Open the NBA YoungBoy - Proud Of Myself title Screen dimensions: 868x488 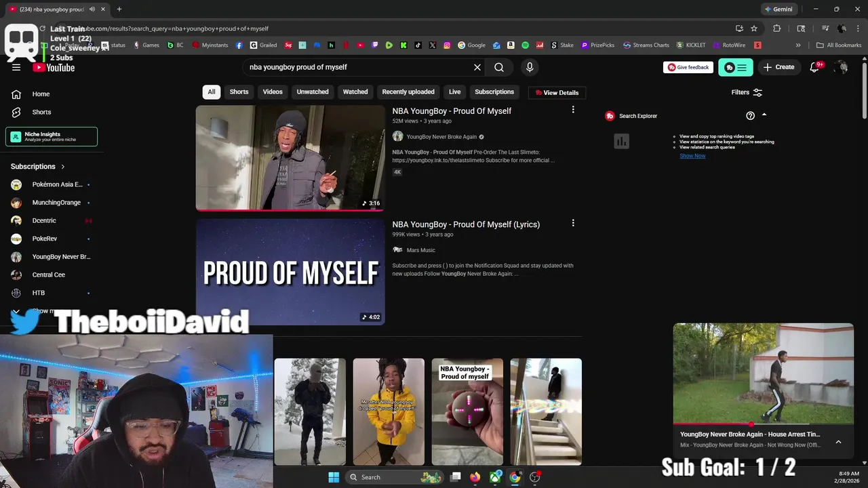click(452, 111)
